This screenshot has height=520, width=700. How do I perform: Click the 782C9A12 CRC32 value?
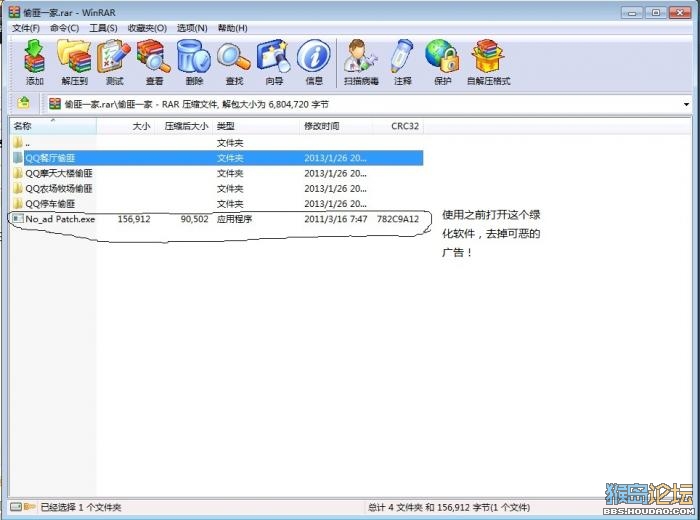coord(398,219)
